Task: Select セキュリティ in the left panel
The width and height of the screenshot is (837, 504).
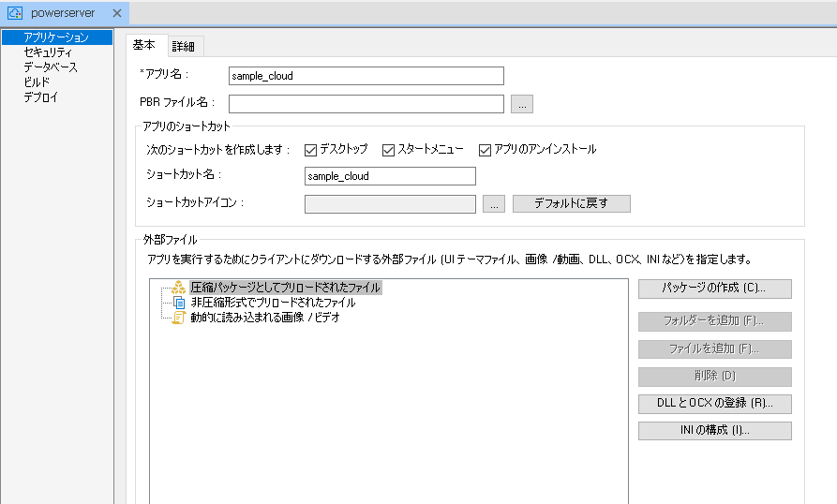Action: (48, 52)
